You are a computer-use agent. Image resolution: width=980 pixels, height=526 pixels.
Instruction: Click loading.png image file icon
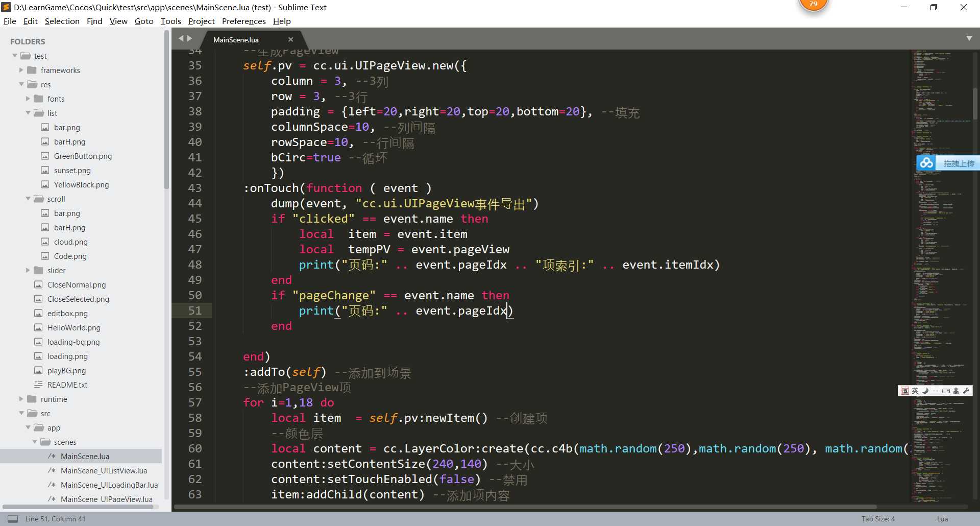coord(38,356)
